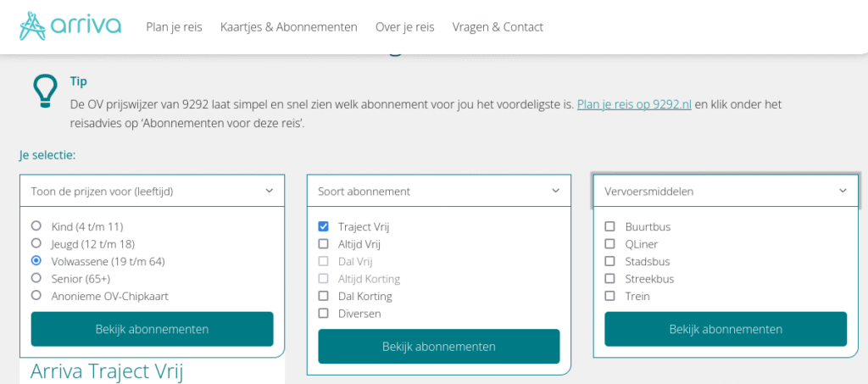The height and width of the screenshot is (384, 868).
Task: Click Bekijk abonnementen under Soort abonnement
Action: click(439, 346)
